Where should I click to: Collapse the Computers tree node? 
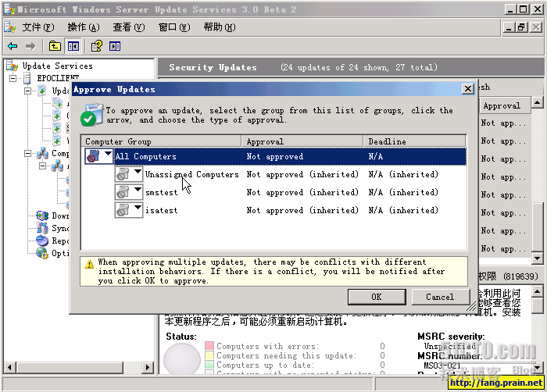tap(27, 154)
